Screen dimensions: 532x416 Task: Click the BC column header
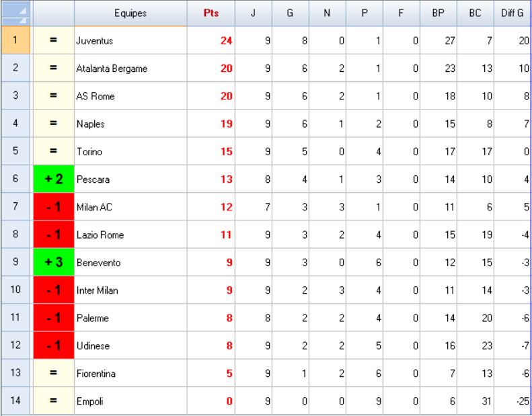point(478,13)
